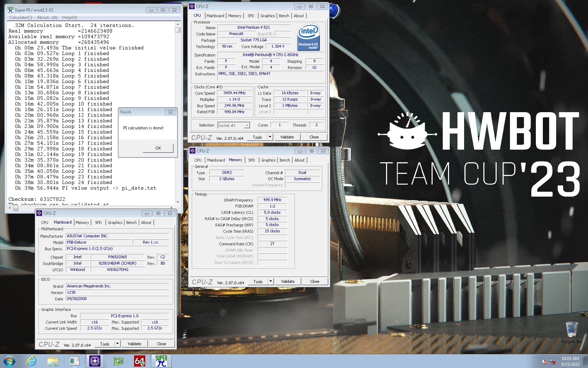Select Bench tab in Memory CPU-Z window

click(285, 160)
